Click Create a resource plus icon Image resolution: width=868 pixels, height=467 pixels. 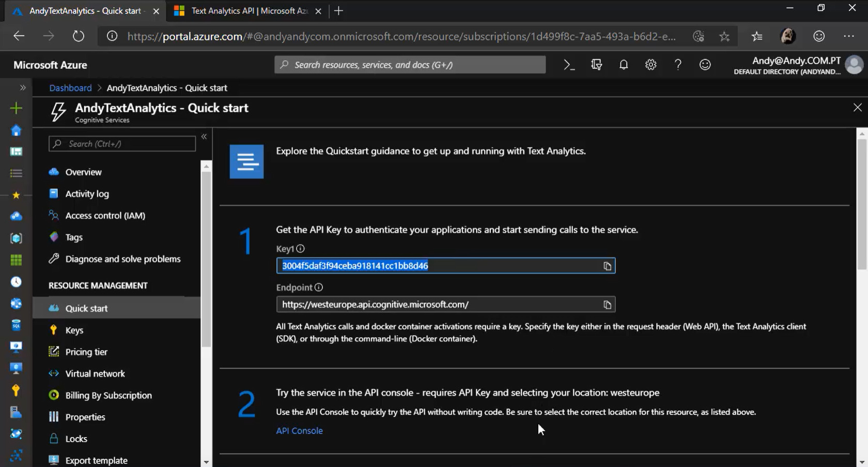point(16,108)
